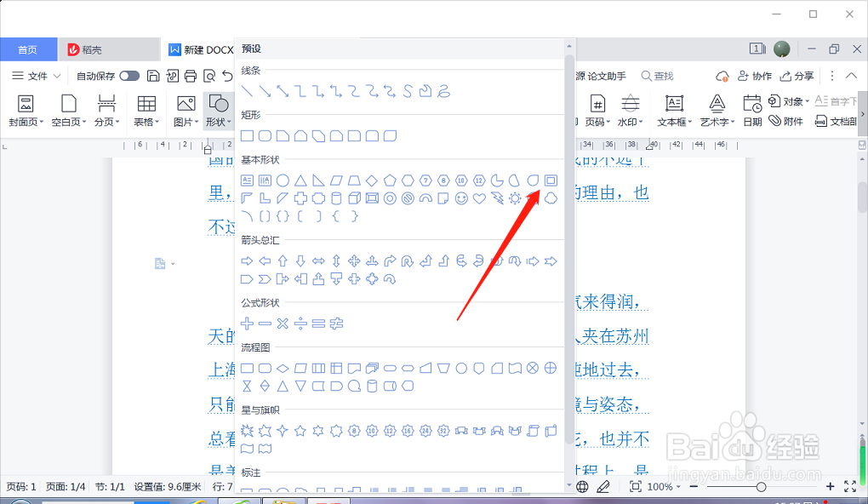
Task: Switch to the 首页 home tab
Action: pos(28,50)
